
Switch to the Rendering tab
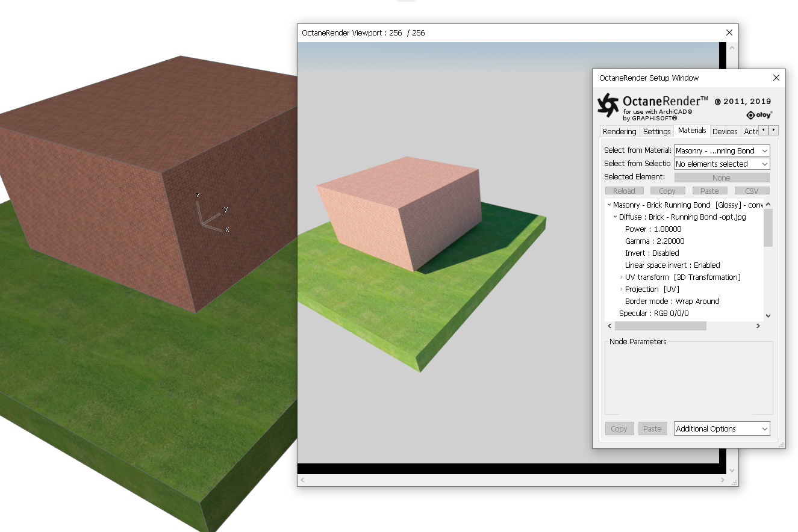click(619, 131)
